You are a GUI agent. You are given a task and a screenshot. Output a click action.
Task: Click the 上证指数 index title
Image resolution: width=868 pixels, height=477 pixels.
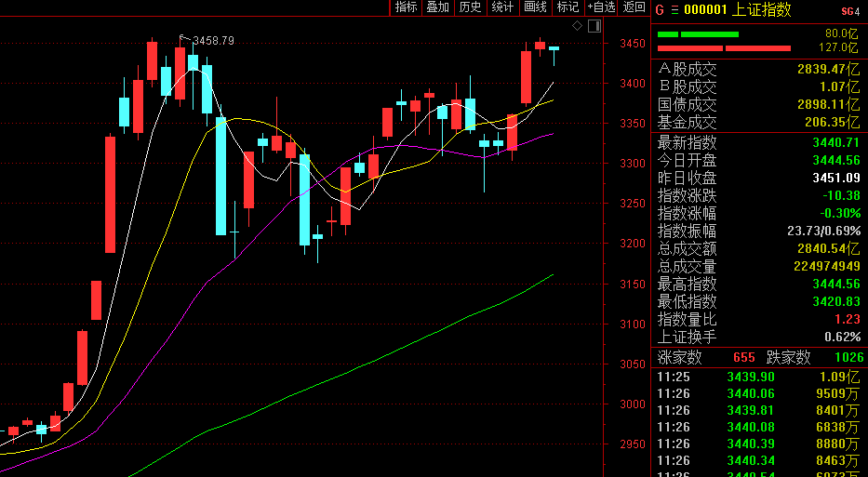point(762,9)
